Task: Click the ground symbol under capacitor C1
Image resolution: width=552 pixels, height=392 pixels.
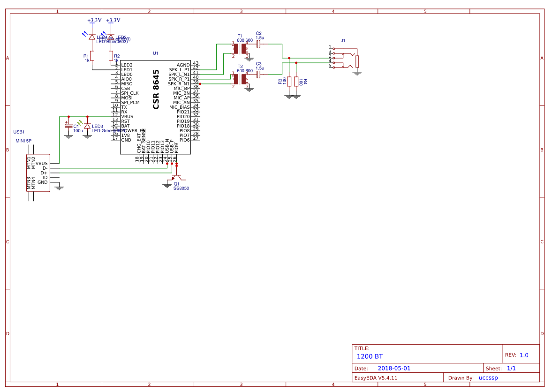Action: 68,136
